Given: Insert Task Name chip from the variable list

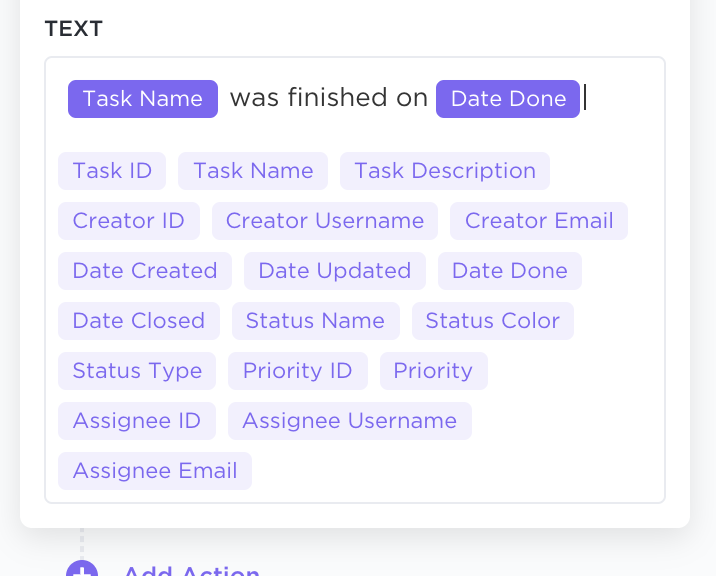Looking at the screenshot, I should click(x=253, y=171).
